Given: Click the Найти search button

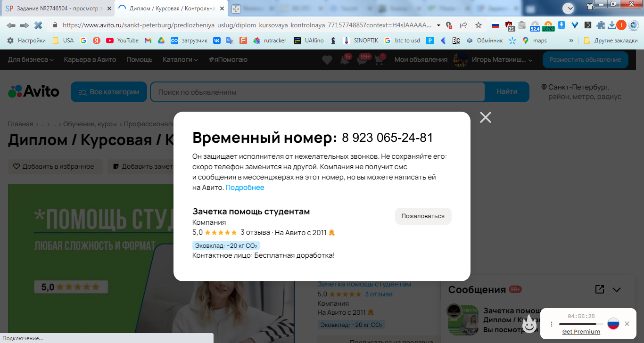Looking at the screenshot, I should [507, 92].
